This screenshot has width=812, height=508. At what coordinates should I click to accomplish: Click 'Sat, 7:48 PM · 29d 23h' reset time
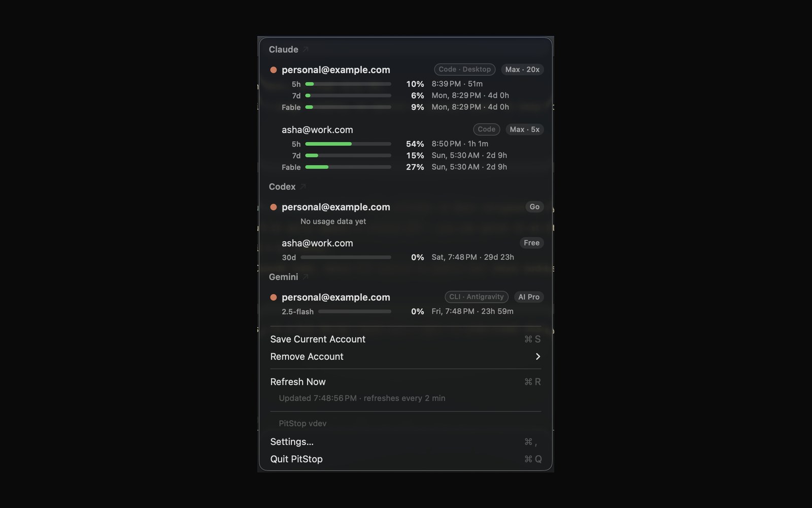[x=472, y=257]
